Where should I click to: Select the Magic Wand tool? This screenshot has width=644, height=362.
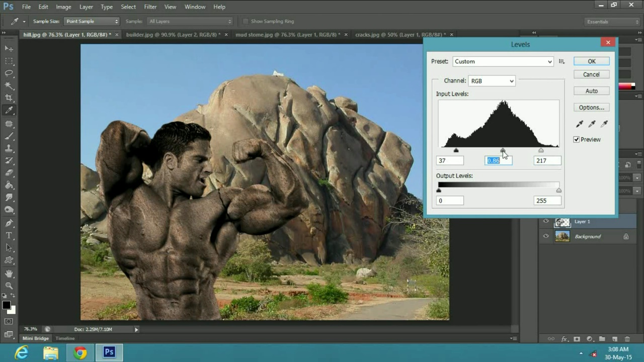point(9,86)
